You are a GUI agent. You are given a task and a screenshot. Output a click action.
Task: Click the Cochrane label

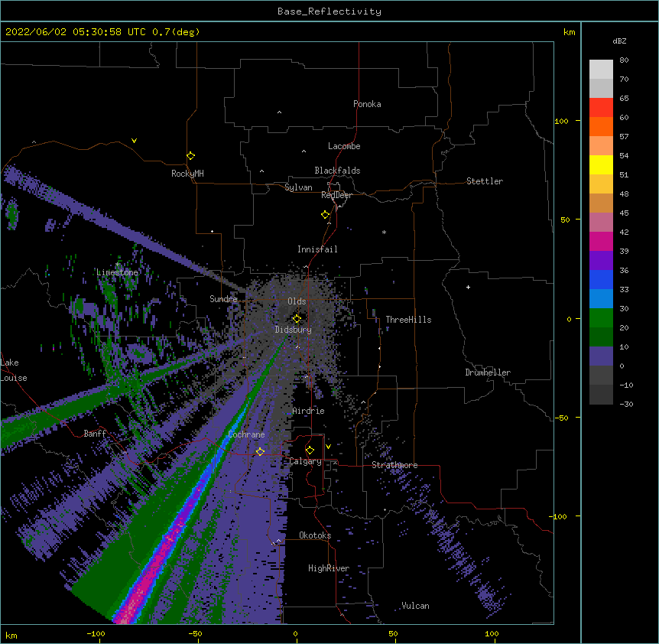tap(246, 434)
